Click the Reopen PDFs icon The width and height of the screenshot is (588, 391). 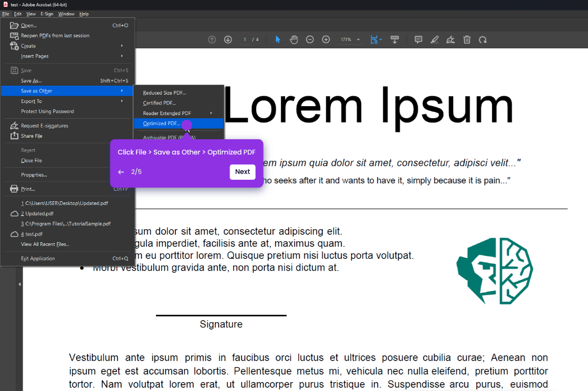tap(14, 36)
